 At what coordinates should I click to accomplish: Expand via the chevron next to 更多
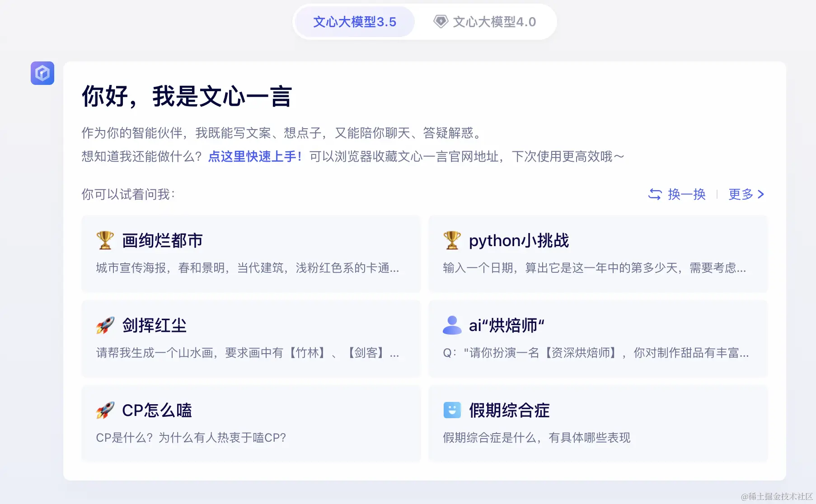coord(761,194)
